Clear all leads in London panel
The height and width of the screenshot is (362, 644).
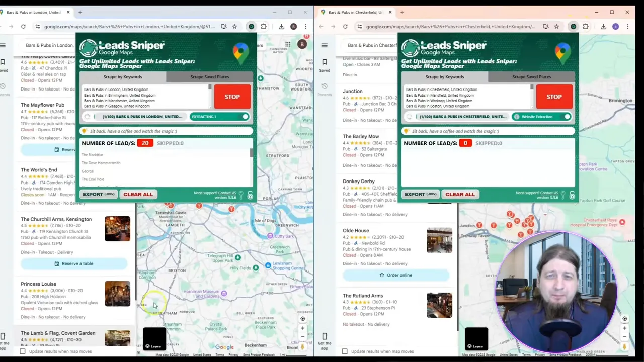[138, 194]
